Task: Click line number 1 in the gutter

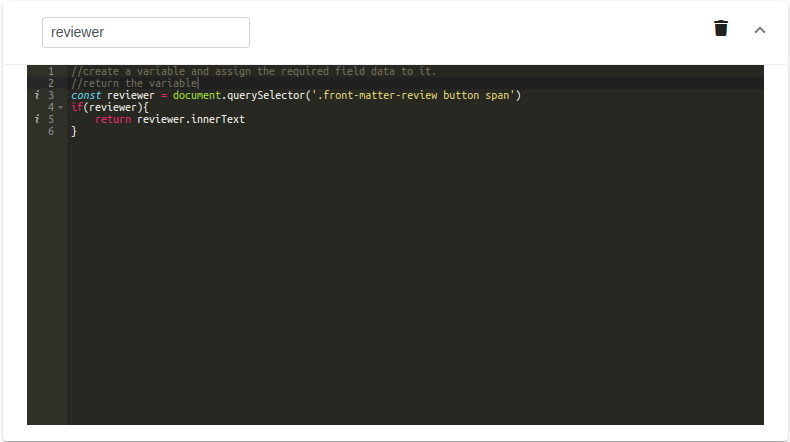Action: point(50,72)
